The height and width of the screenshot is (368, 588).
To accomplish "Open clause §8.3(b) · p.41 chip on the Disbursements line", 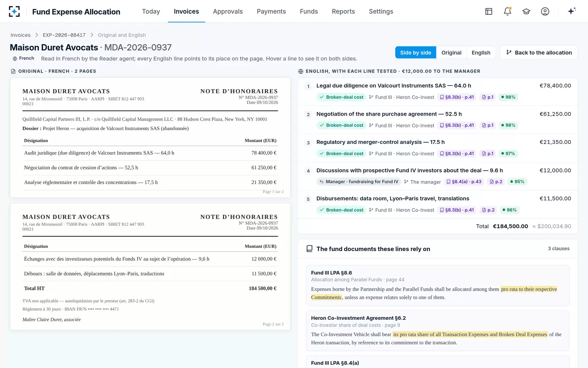I will (457, 210).
